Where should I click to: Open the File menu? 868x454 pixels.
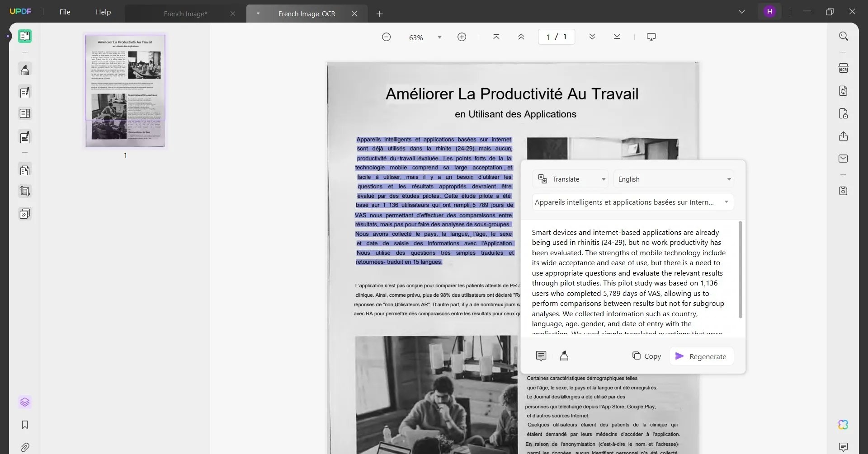tap(65, 12)
